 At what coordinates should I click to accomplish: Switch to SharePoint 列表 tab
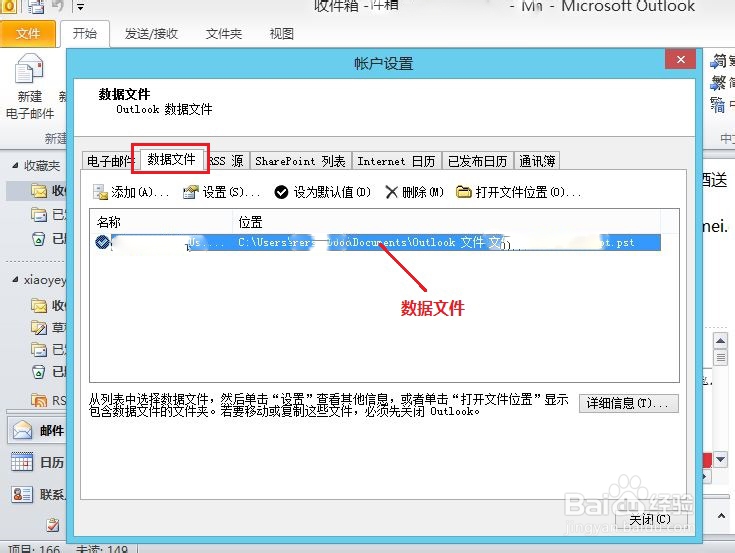[x=300, y=161]
